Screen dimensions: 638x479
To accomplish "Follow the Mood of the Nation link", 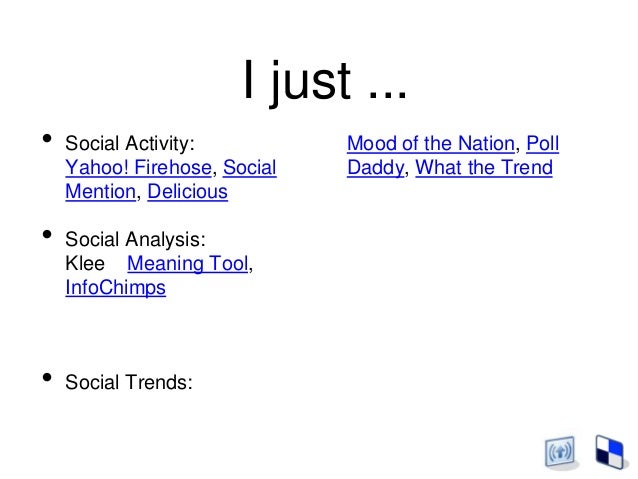I will 429,144.
